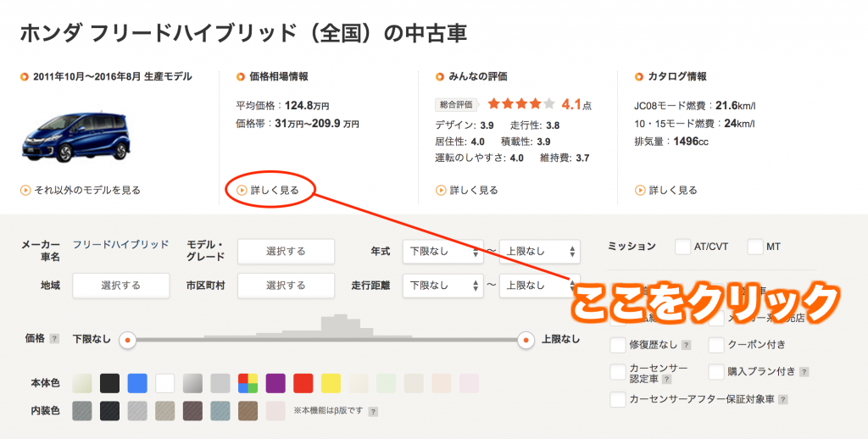Click the カタログ情報 heading
The image size is (868, 439).
pos(677,76)
